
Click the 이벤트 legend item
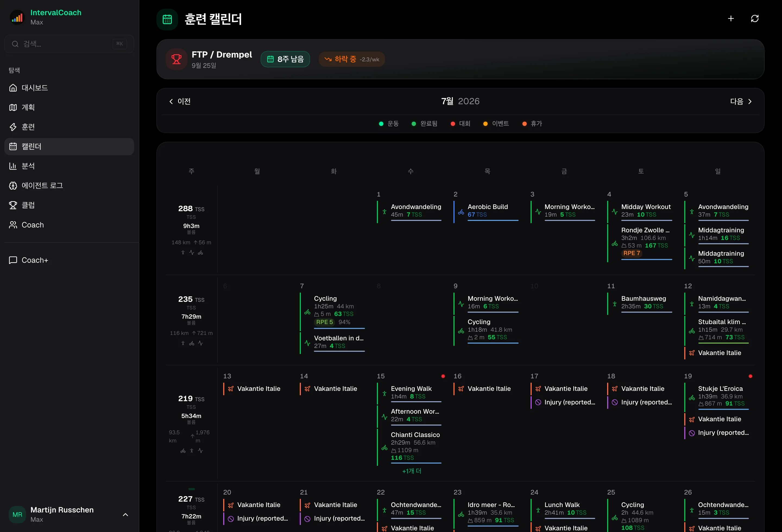point(496,124)
